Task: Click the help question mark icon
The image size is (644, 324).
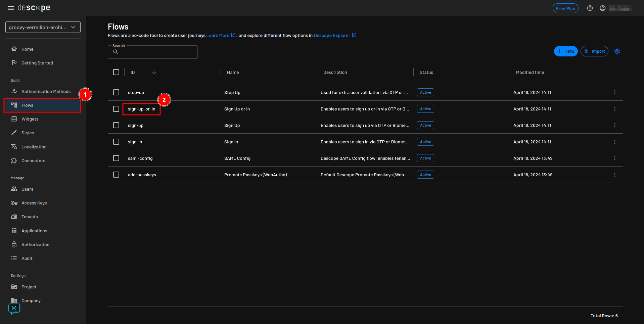Action: (590, 8)
